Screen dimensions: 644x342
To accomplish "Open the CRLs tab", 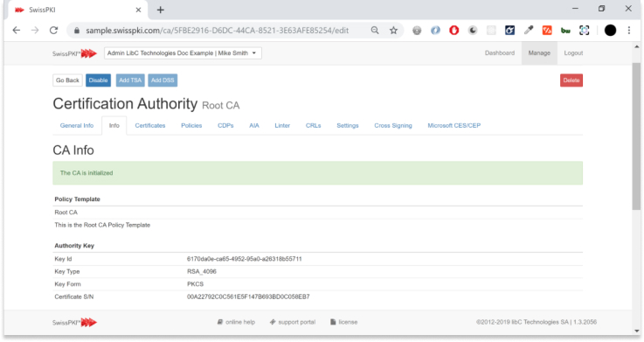I will tap(313, 125).
